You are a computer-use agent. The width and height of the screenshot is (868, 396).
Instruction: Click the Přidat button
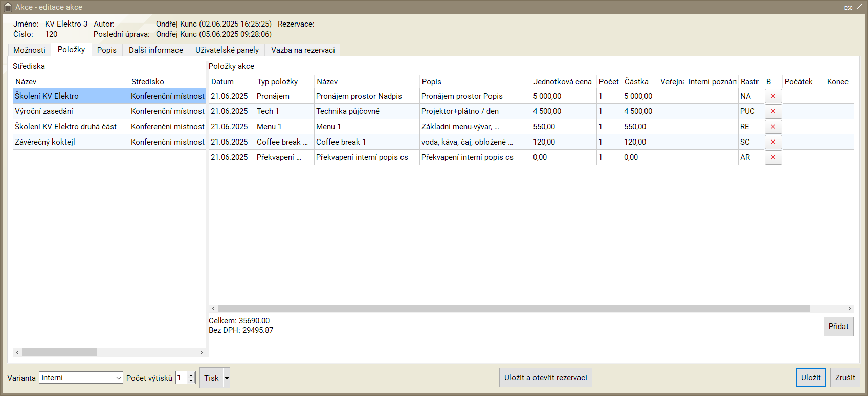838,327
